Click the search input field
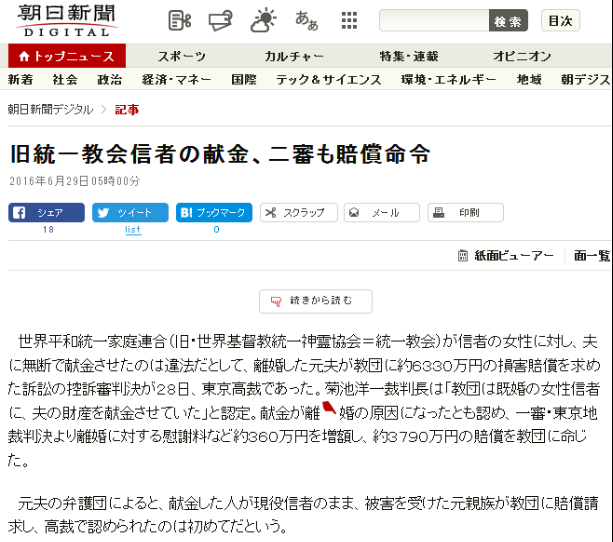 point(434,21)
